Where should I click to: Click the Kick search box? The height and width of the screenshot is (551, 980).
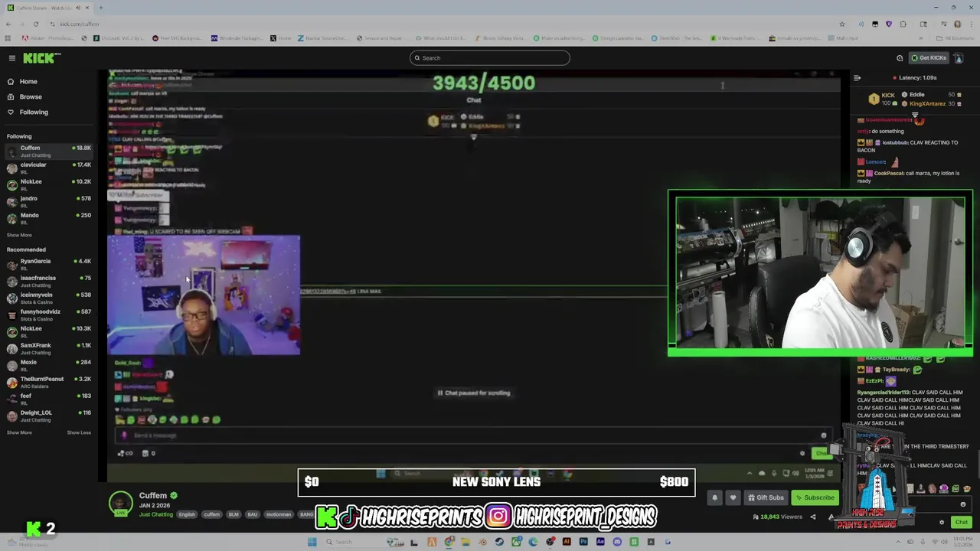coord(490,58)
